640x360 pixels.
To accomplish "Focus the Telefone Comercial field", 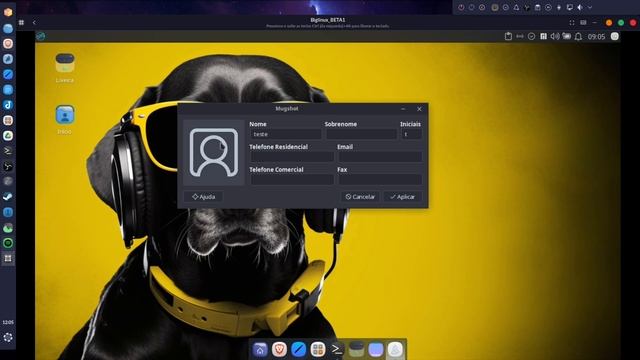I will tap(292, 180).
